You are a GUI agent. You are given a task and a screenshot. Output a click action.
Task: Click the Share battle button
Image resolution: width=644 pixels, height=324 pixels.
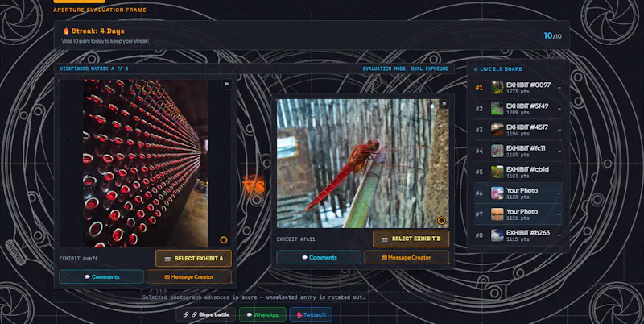[x=206, y=314]
